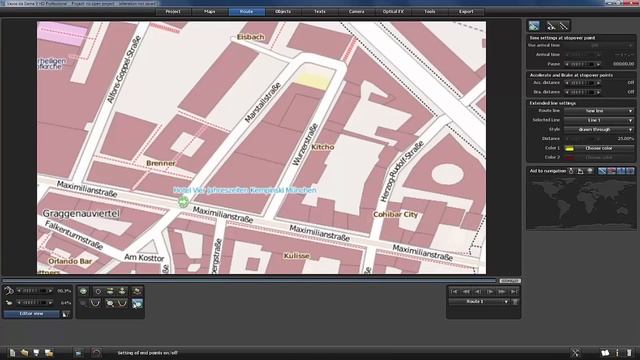Image resolution: width=640 pixels, height=360 pixels.
Task: Click the folder icon in Aid to navigation
Action: coord(580,171)
